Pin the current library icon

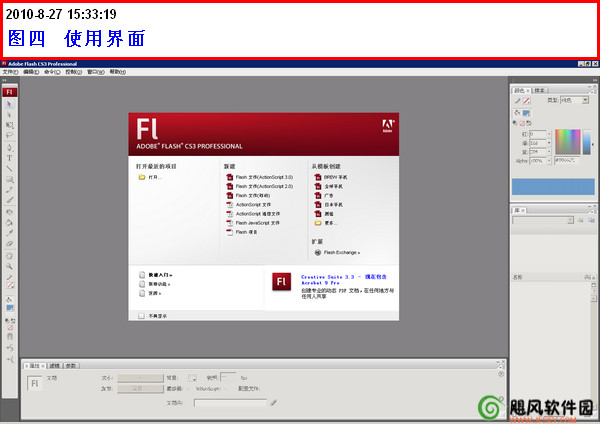point(581,220)
